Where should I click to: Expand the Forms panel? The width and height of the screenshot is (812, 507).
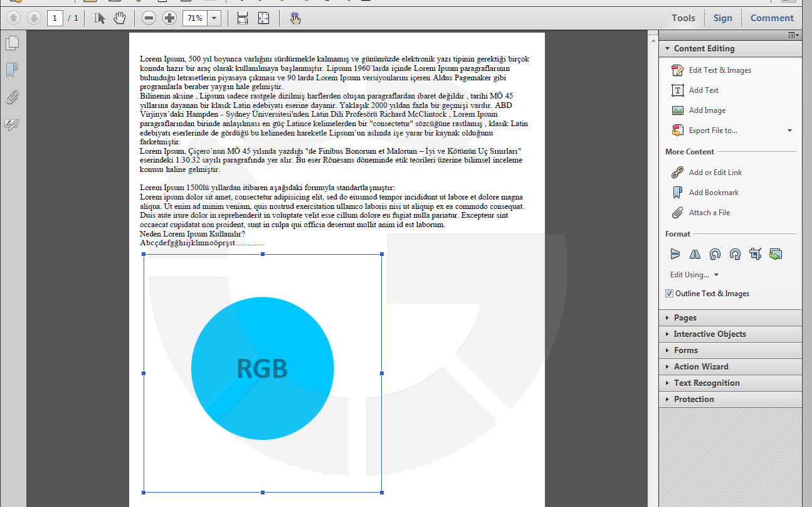(x=730, y=350)
